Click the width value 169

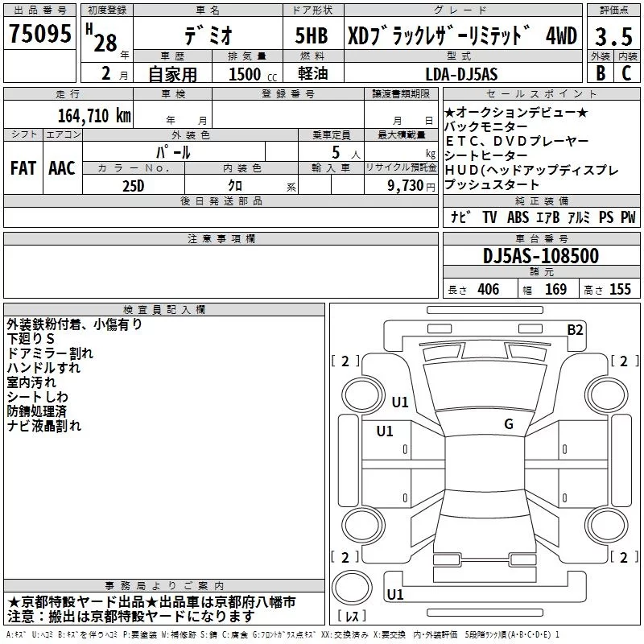[555, 289]
